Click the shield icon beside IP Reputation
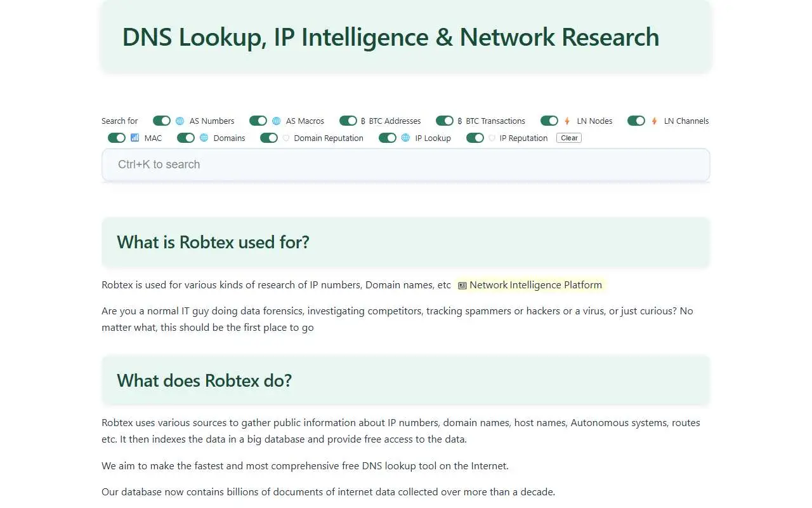 (492, 138)
